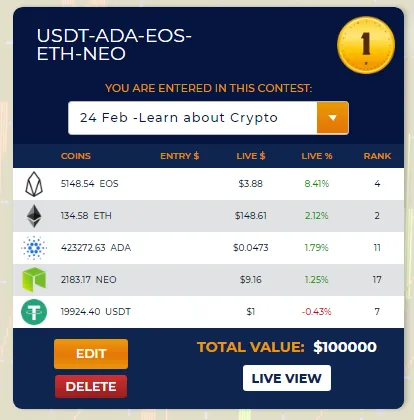
Task: Delete the portfolio with DELETE button
Action: (x=91, y=386)
